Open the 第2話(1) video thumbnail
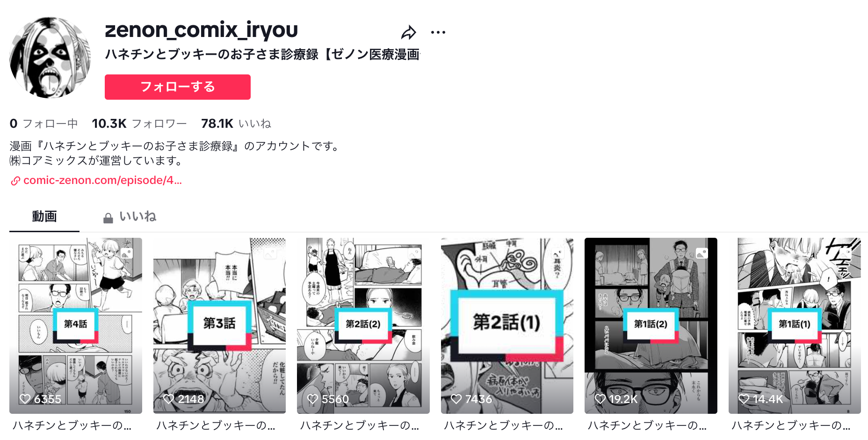The width and height of the screenshot is (868, 440). click(507, 326)
